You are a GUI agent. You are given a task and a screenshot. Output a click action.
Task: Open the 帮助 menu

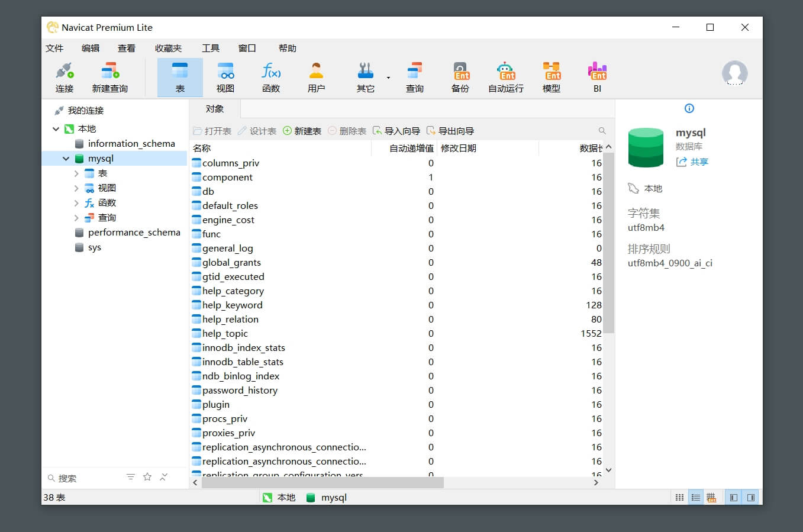coord(288,49)
